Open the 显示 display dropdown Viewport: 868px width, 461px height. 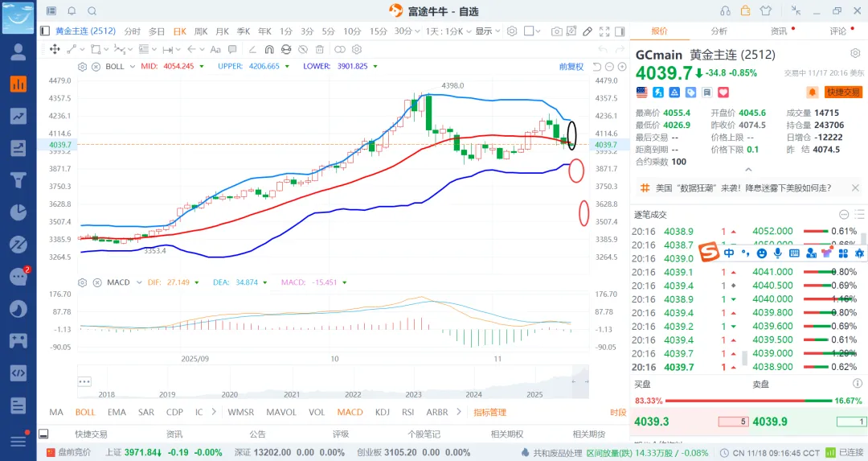point(487,31)
